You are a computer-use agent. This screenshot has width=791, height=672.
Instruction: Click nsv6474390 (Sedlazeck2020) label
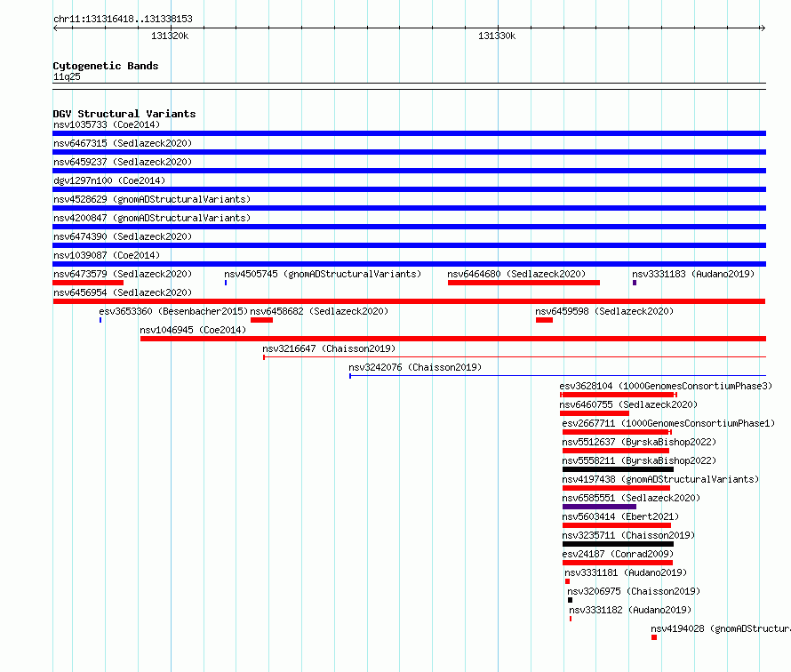coord(123,236)
